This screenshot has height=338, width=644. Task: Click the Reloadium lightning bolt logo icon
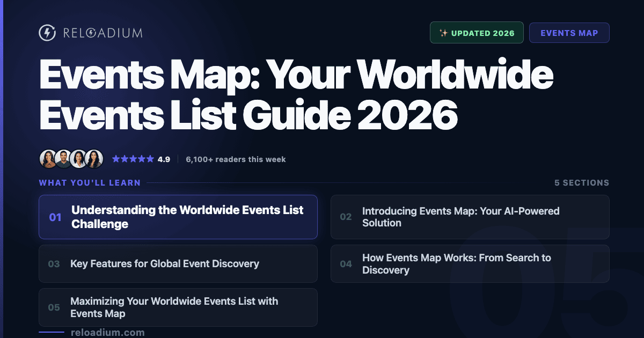pyautogui.click(x=47, y=33)
